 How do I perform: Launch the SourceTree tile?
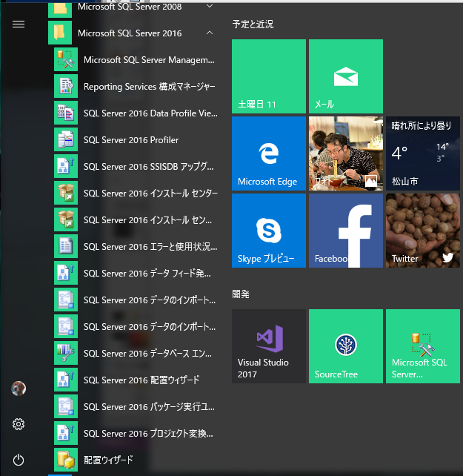[x=346, y=346]
